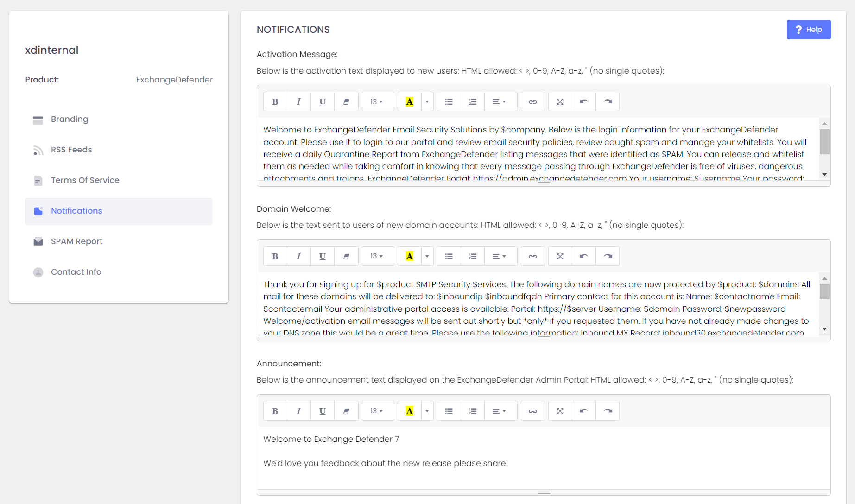Undo last change in the Activation Message editor
The image size is (855, 504).
point(583,101)
